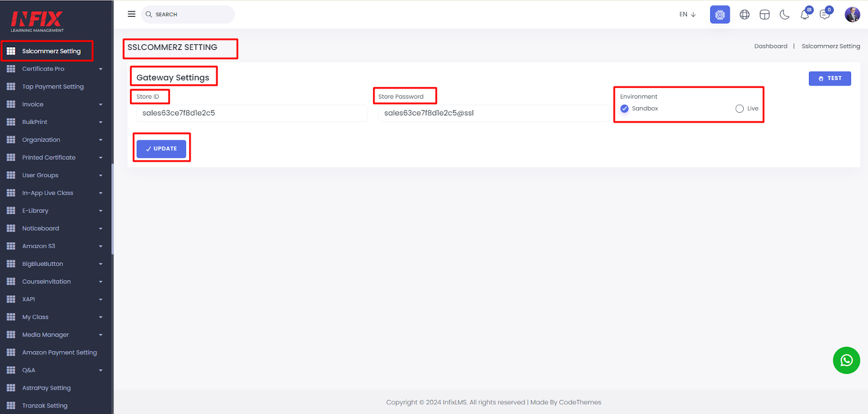
Task: Click the sidebar vertical scrollbar
Action: [x=112, y=209]
